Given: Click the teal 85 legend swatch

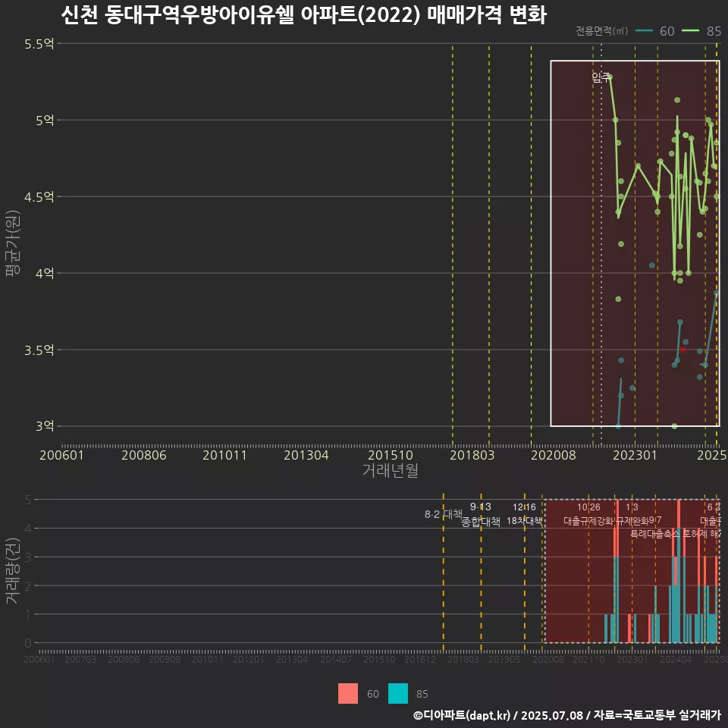Looking at the screenshot, I should pyautogui.click(x=398, y=693).
